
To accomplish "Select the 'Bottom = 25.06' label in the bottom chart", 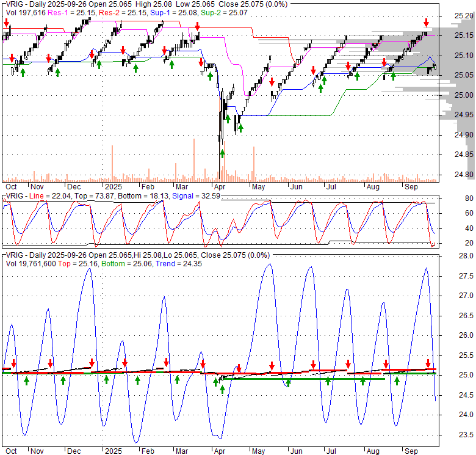I will [127, 264].
